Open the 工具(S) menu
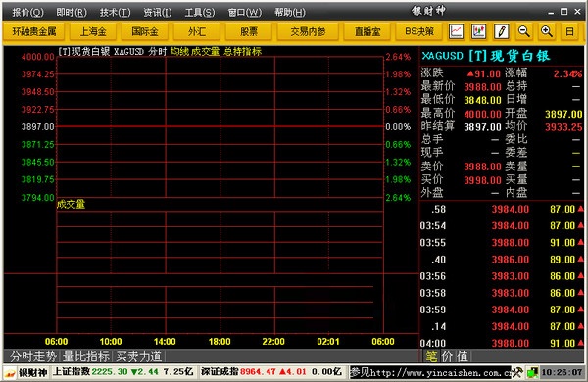The width and height of the screenshot is (588, 382). point(200,13)
